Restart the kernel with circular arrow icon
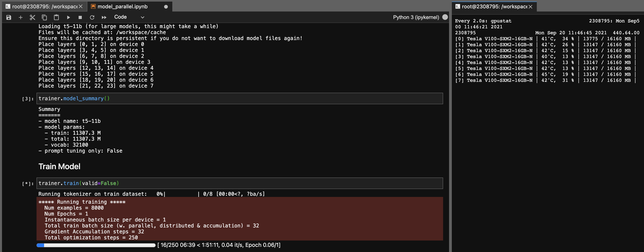644x252 pixels. 92,17
